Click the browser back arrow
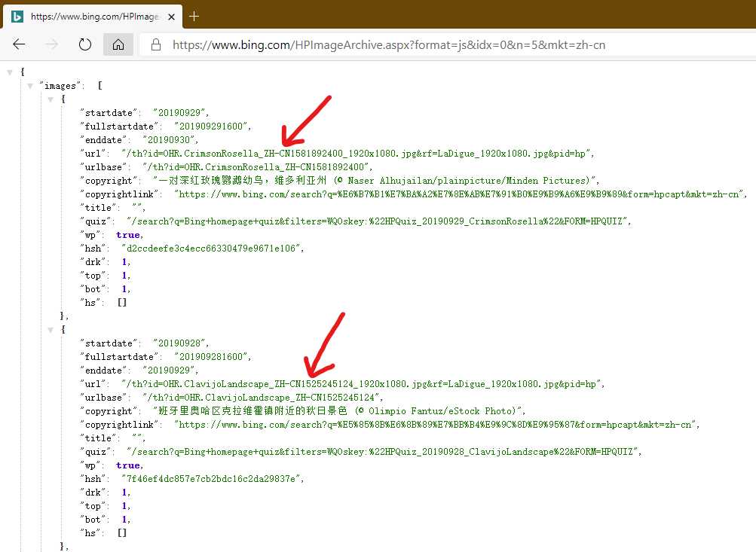756x552 pixels. pyautogui.click(x=19, y=44)
